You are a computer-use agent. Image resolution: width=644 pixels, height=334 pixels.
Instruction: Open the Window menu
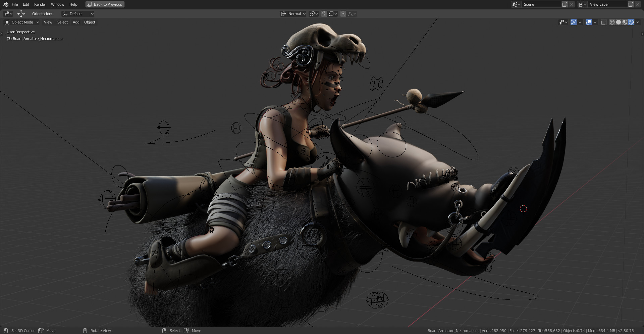57,4
